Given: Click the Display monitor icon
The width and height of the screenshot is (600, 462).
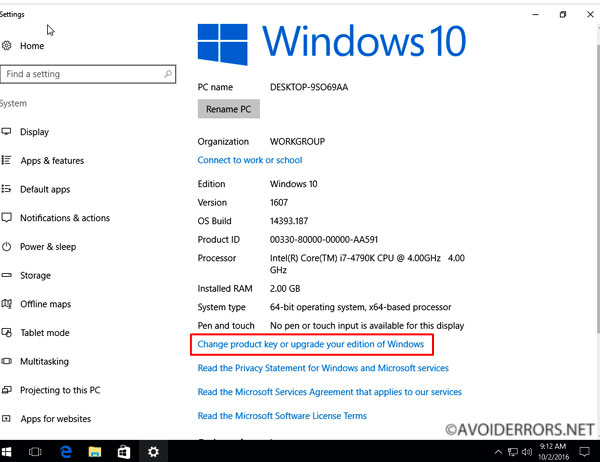Looking at the screenshot, I should point(7,132).
